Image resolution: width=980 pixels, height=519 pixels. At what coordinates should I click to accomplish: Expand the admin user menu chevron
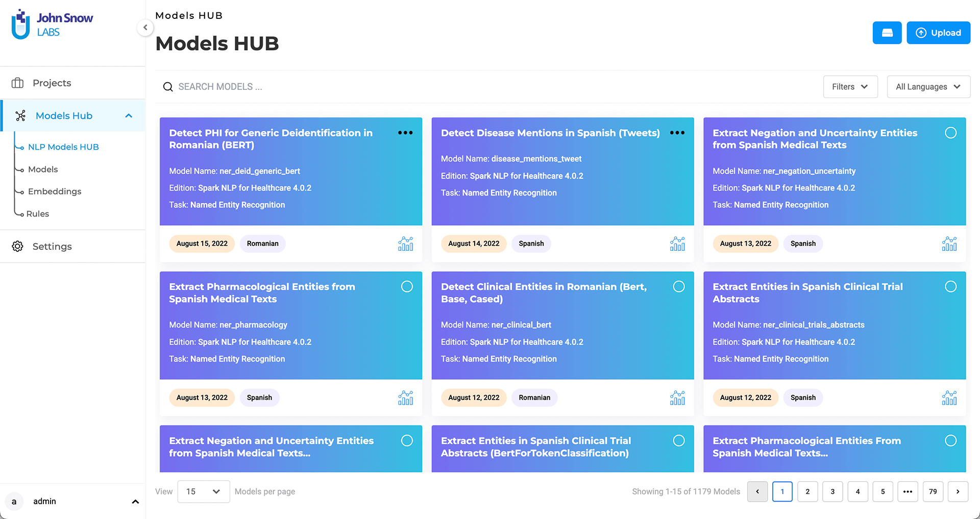[135, 502]
